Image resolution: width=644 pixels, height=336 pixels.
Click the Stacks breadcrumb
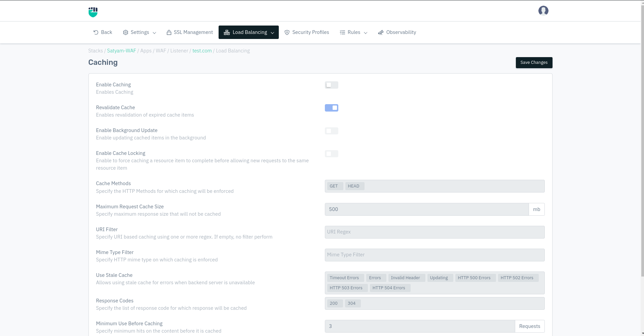[96, 51]
